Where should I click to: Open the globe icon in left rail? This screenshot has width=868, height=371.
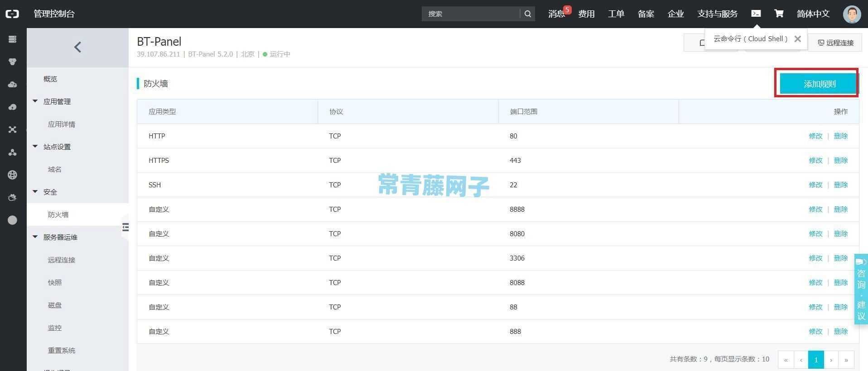[13, 175]
